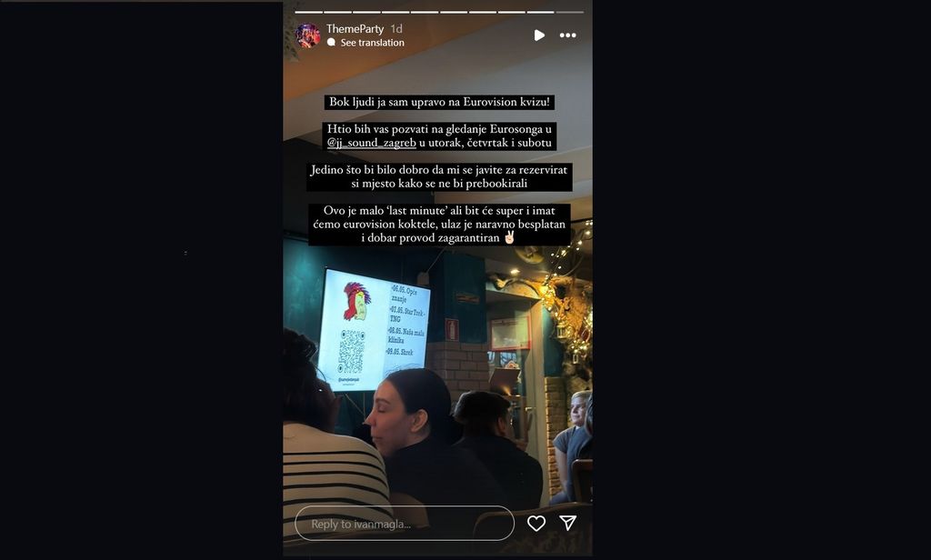Select the fifth story progress segment
Image resolution: width=931 pixels, height=560 pixels.
(425, 12)
